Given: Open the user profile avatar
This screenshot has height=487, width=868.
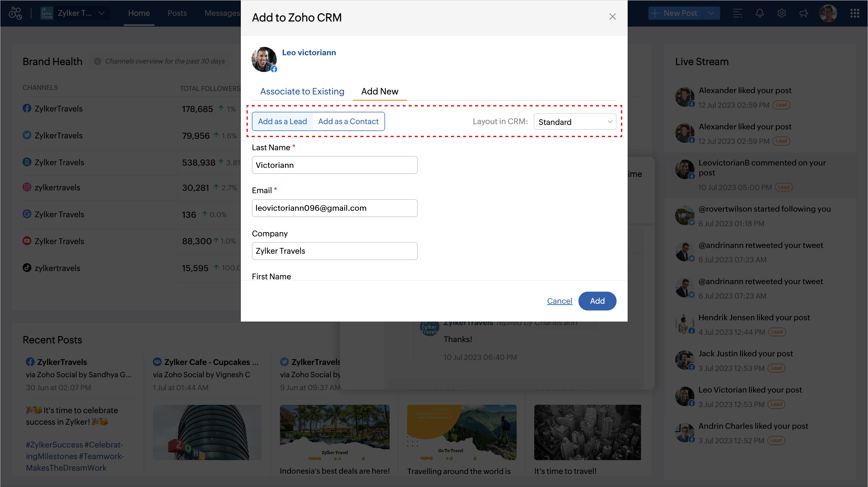Looking at the screenshot, I should tap(828, 13).
